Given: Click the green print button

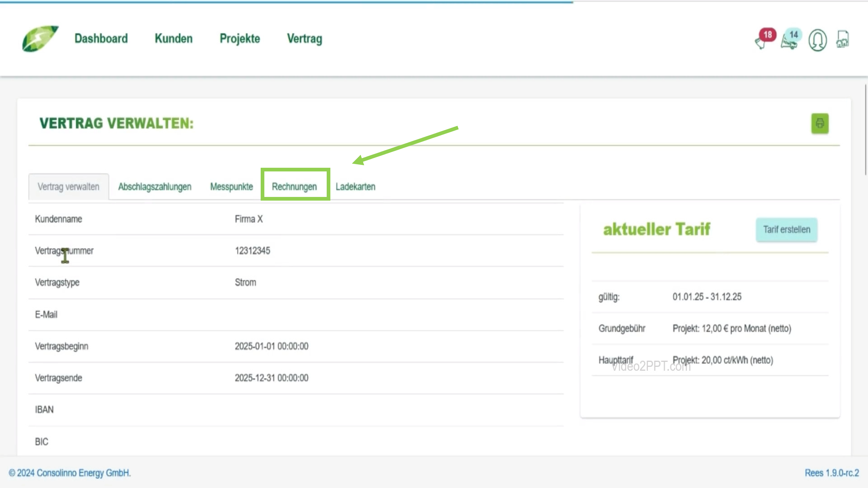Looking at the screenshot, I should click(x=820, y=124).
